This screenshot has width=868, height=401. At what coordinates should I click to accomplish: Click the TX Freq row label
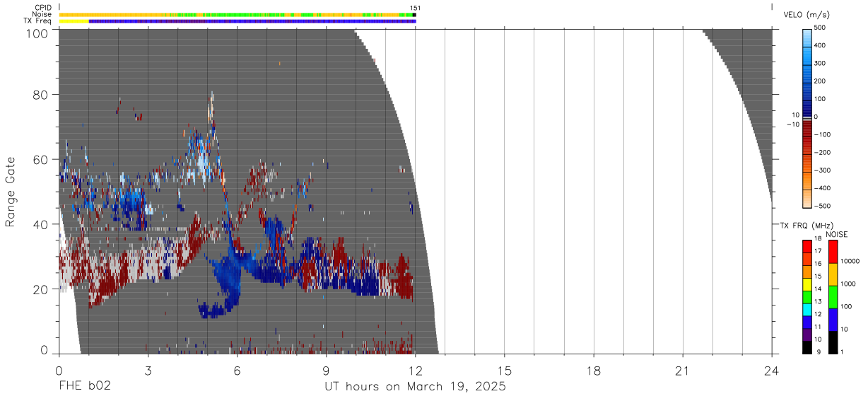coord(38,21)
